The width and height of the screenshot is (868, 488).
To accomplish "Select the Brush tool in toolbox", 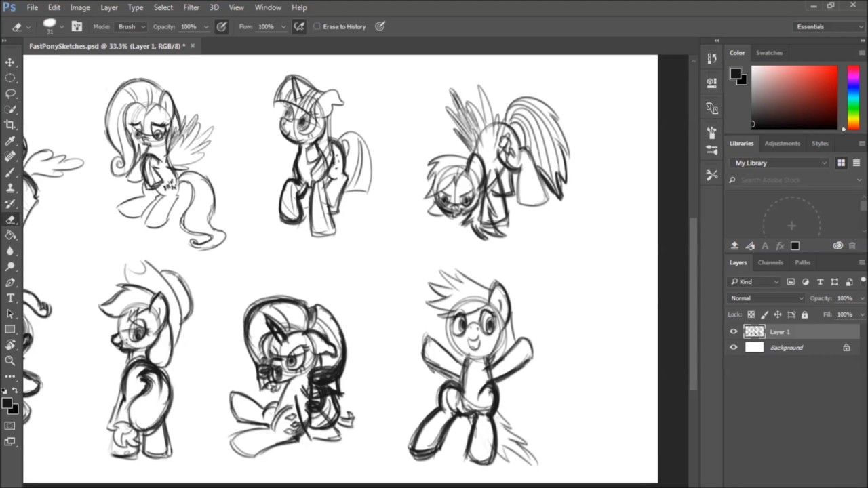I will coord(10,172).
